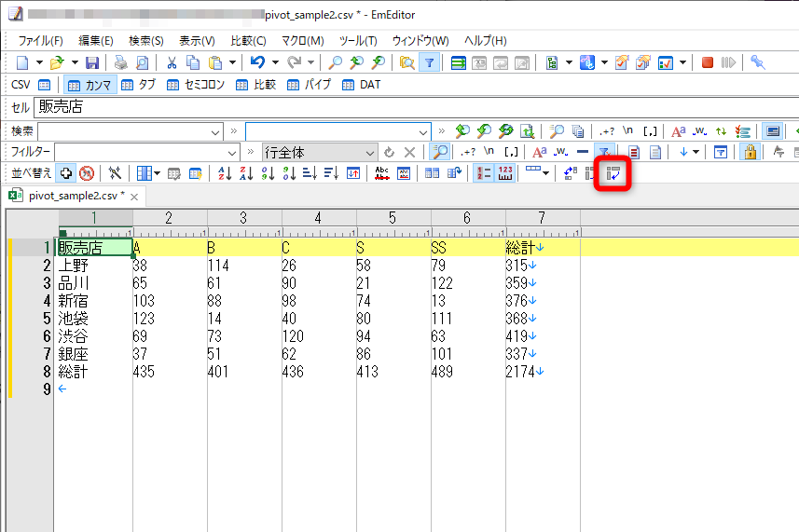Image resolution: width=799 pixels, height=532 pixels.
Task: Expand the Undo history arrow
Action: pos(275,62)
